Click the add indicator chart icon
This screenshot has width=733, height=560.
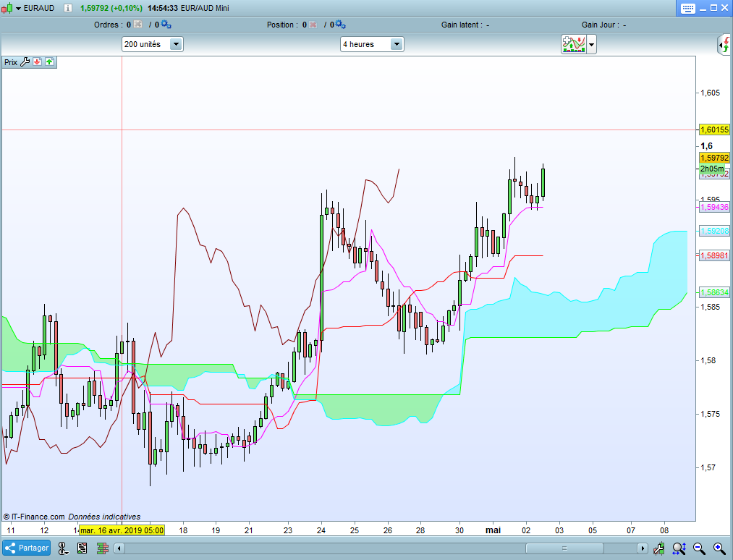click(574, 45)
